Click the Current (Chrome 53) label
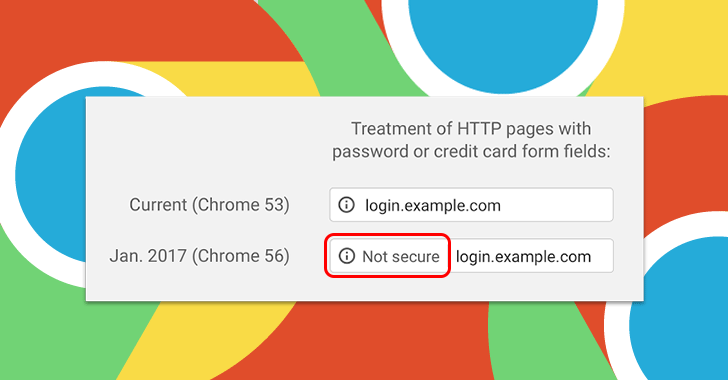 209,205
